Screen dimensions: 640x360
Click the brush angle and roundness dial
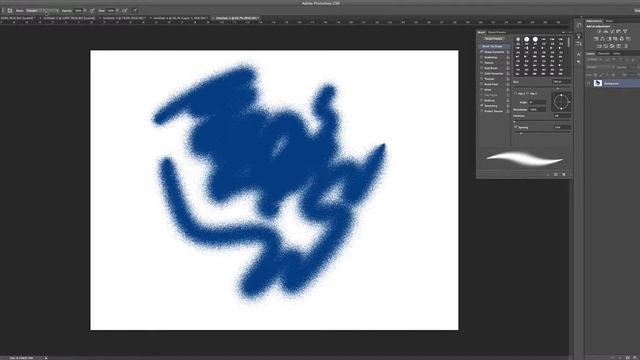click(561, 101)
